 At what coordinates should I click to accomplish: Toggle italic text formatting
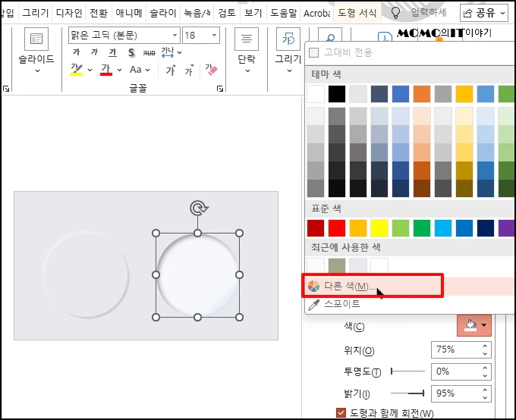[x=94, y=52]
